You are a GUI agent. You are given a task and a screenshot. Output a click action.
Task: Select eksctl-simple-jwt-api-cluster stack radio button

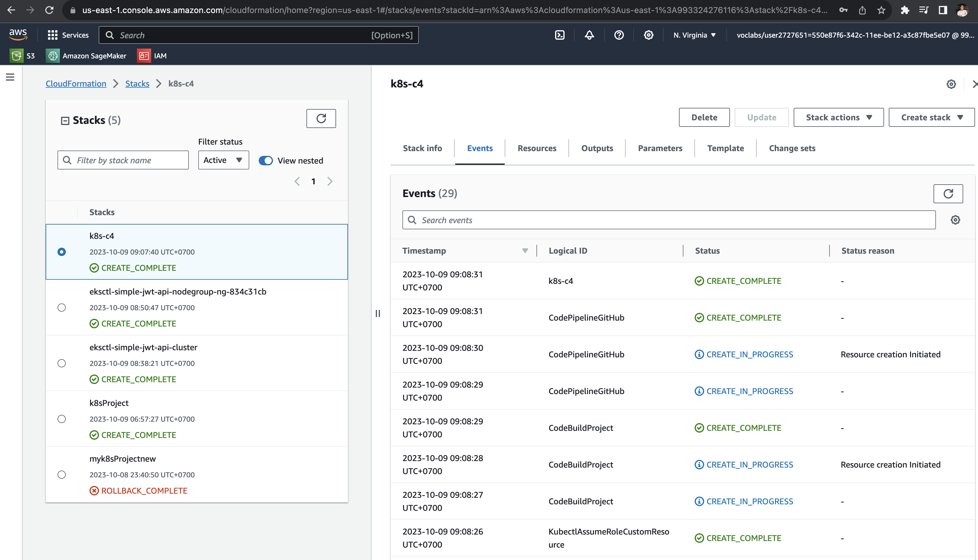pyautogui.click(x=62, y=363)
